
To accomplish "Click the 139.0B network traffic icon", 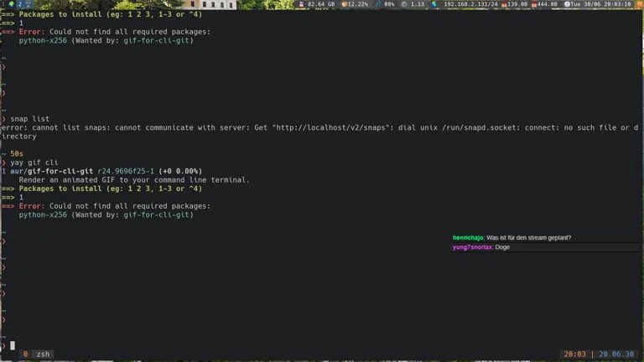I will 504,4.
